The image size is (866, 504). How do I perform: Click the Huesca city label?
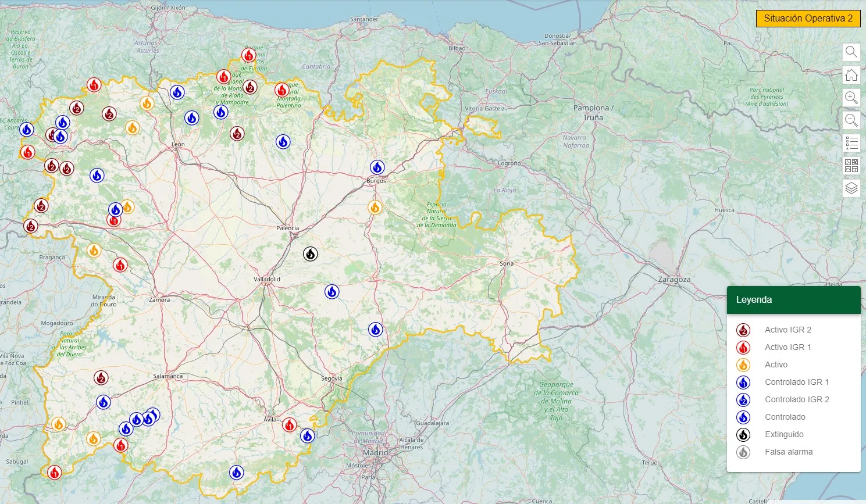(x=724, y=210)
